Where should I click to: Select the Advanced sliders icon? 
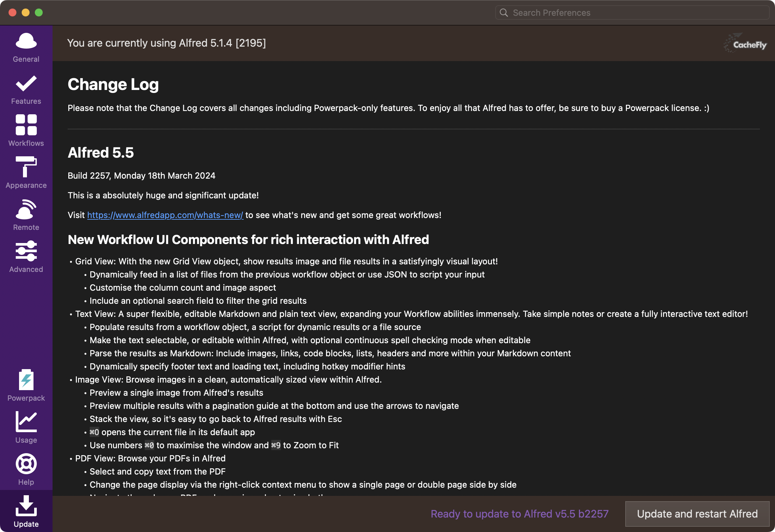pyautogui.click(x=26, y=251)
